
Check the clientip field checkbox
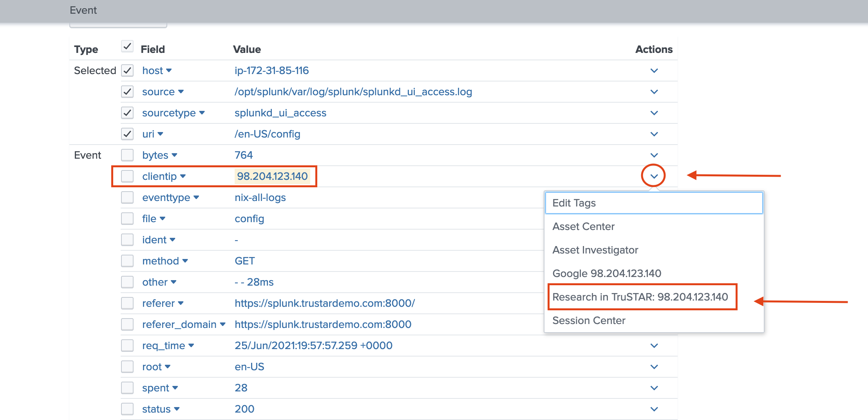(x=127, y=176)
